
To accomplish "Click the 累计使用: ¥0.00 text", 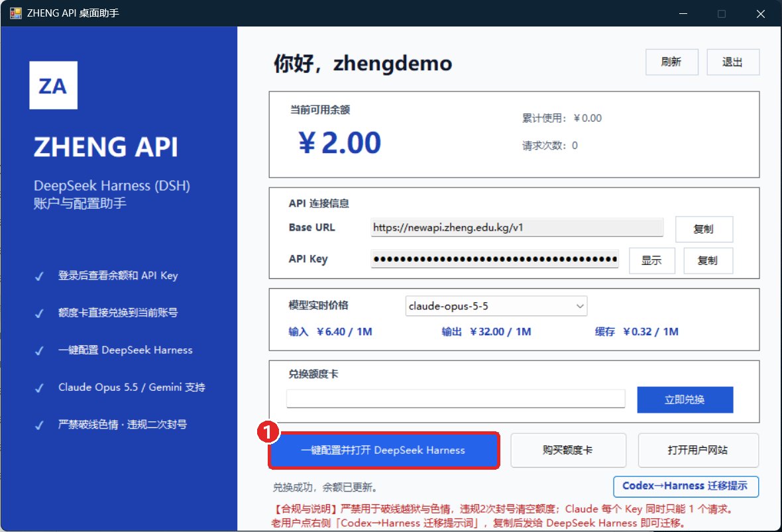I will click(x=561, y=118).
